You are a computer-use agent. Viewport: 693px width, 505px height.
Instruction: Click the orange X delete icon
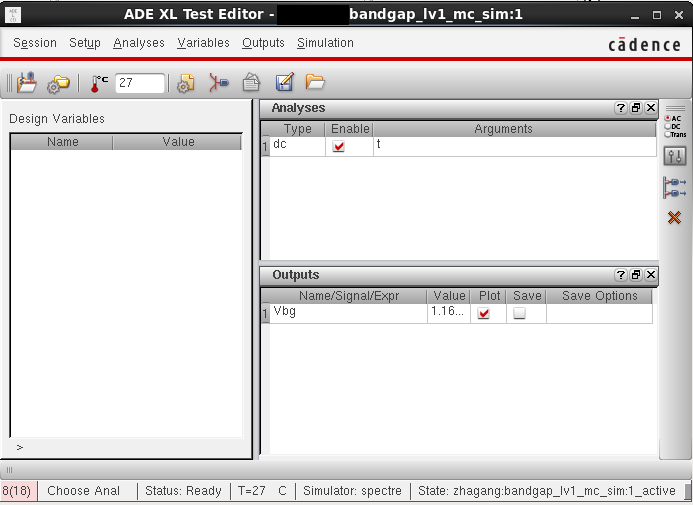click(x=674, y=217)
